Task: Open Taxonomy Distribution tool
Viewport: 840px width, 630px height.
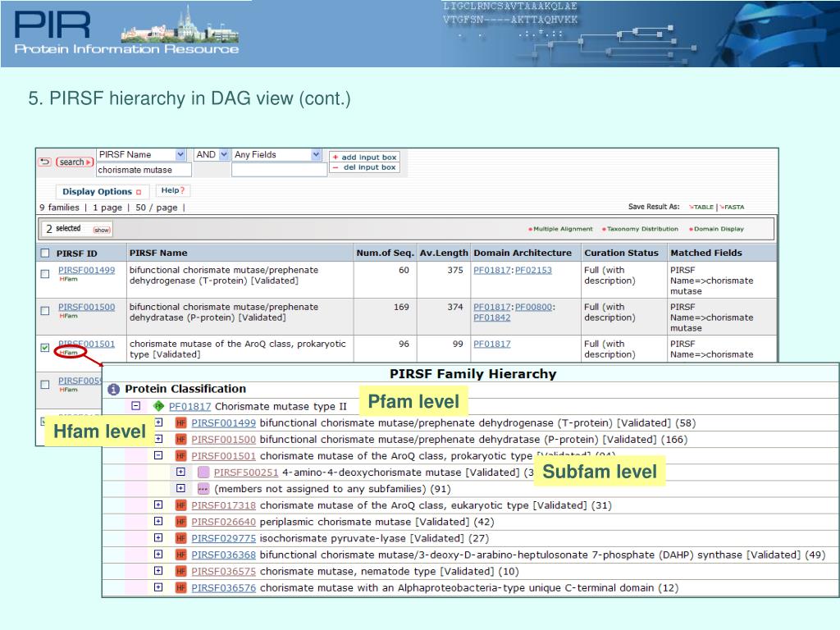Action: 640,229
